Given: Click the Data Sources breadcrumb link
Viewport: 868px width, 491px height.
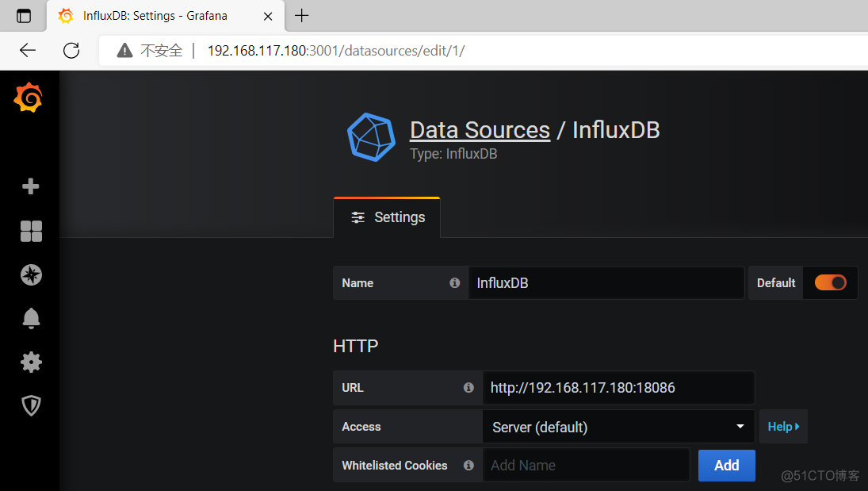Looking at the screenshot, I should coord(480,130).
